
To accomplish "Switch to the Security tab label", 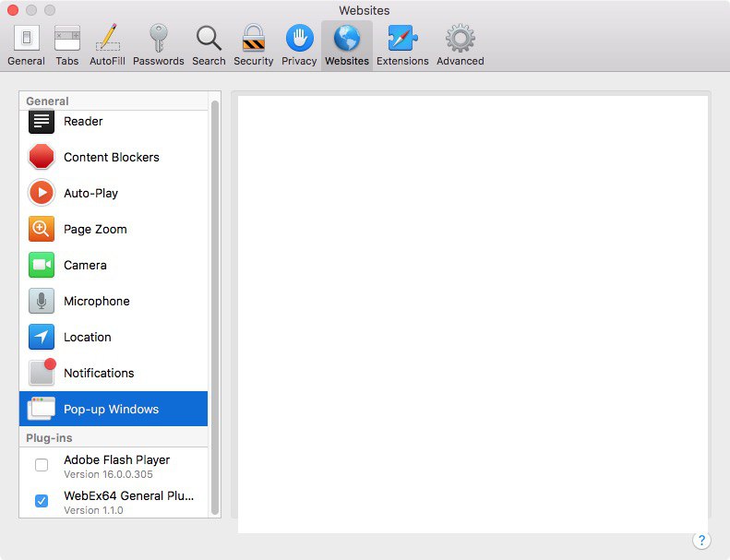I will click(x=253, y=61).
